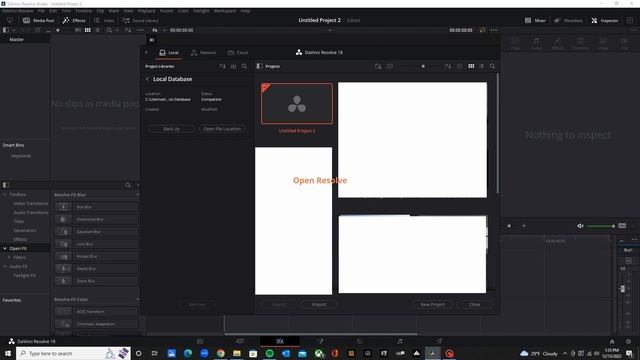Select Generators in Toolbox

click(24, 231)
